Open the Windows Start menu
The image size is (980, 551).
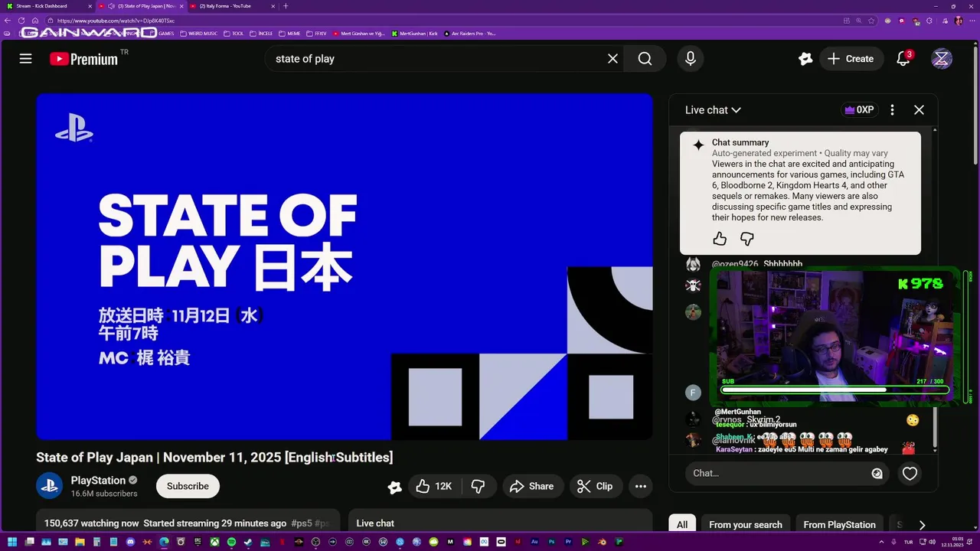12,542
